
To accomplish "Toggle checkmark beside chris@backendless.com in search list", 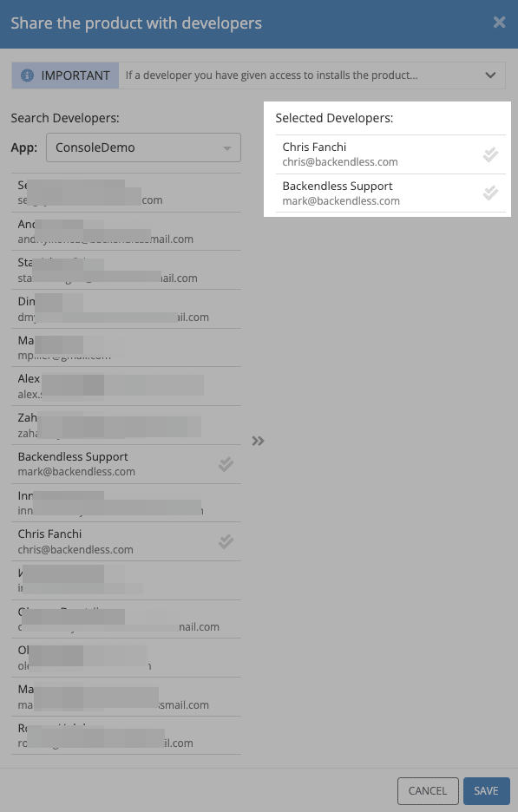I will pos(226,541).
